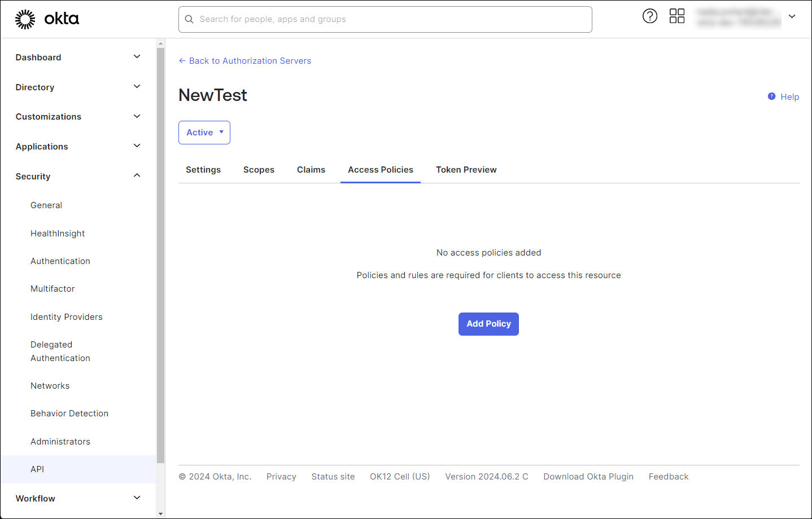Screen dimensions: 812x519
Task: Click the Customizations sidebar label
Action: click(x=49, y=117)
